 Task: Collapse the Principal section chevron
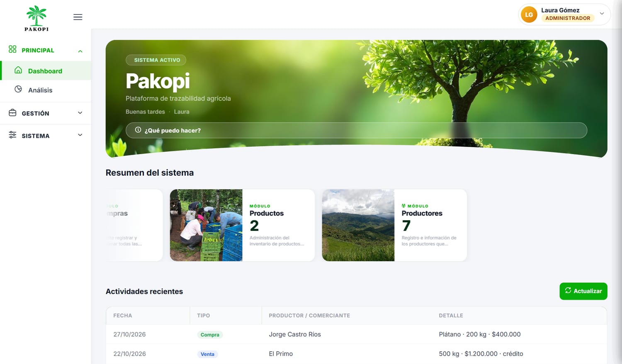(x=80, y=51)
